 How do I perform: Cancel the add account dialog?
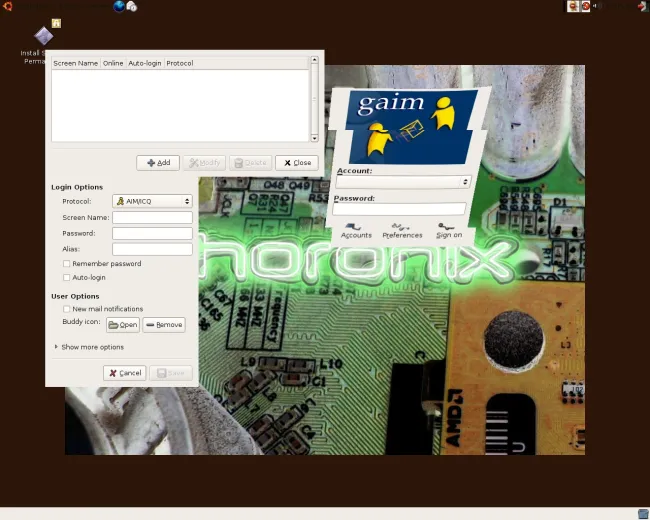125,373
